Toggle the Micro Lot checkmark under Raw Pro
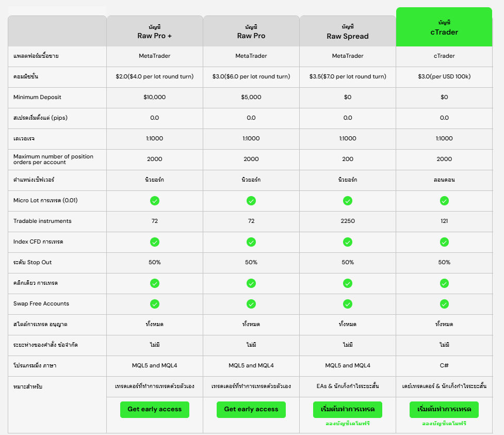Screen dimensions: 504x435 (251, 201)
